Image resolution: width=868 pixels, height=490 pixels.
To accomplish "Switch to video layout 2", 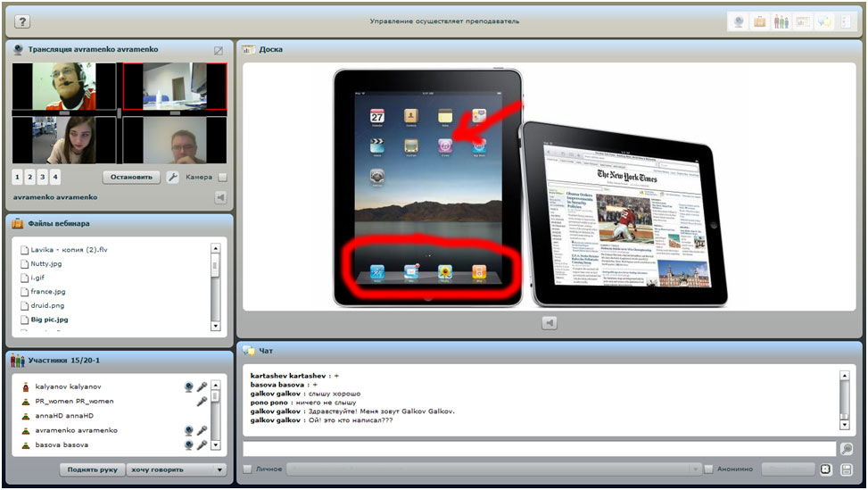I will [x=30, y=178].
